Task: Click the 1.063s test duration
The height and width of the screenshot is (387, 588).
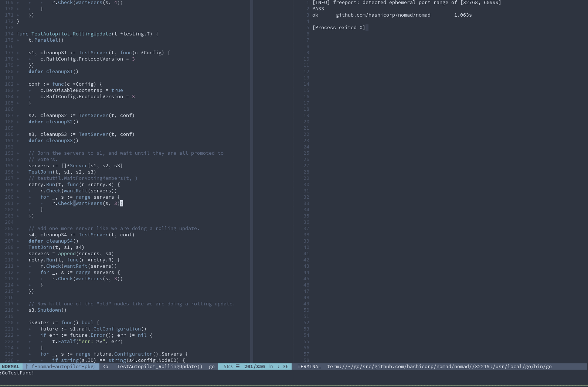Action: (463, 15)
